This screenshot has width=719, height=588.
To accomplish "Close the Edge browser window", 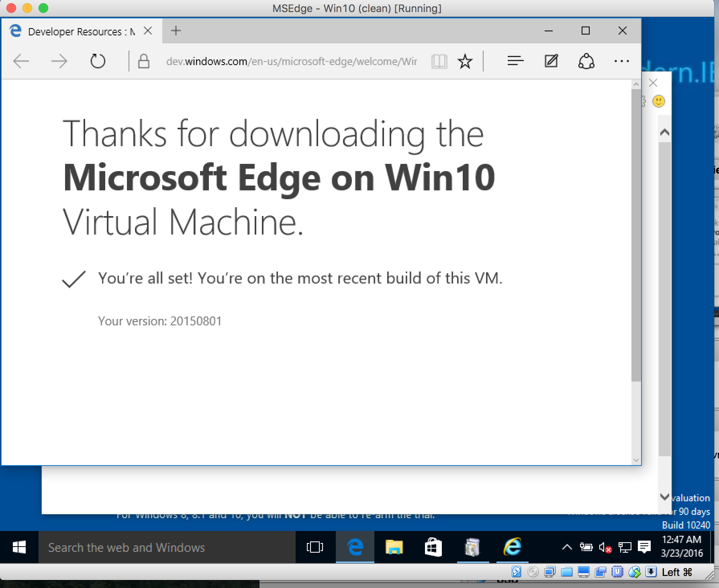I will pos(623,31).
